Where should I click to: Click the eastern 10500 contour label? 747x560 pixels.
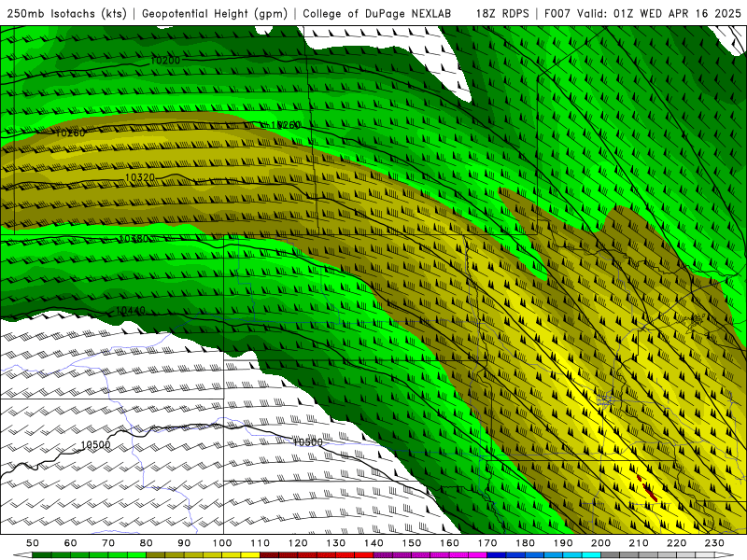(x=307, y=442)
